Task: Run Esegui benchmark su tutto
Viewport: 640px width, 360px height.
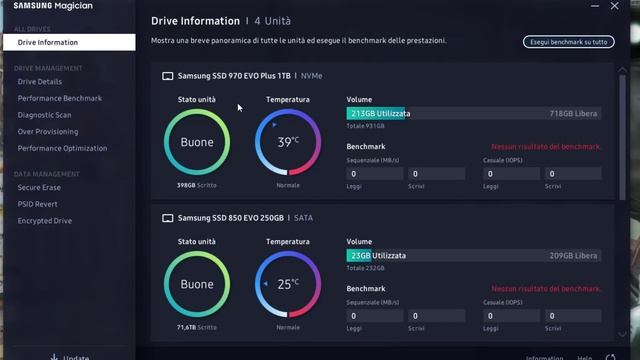Action: [569, 42]
